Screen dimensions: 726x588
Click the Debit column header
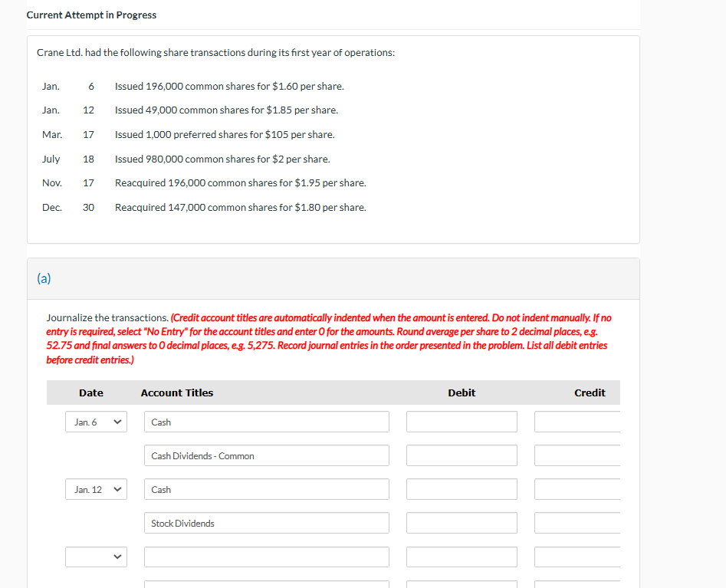[462, 392]
